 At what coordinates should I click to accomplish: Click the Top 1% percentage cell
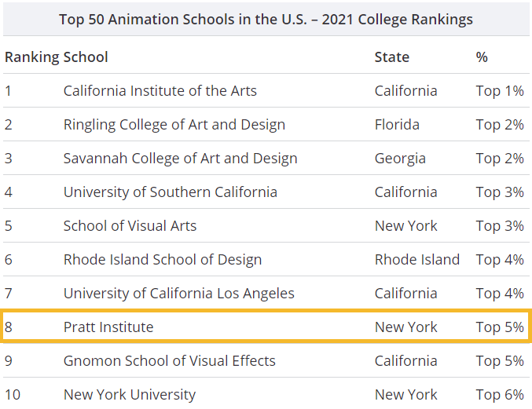coord(499,91)
